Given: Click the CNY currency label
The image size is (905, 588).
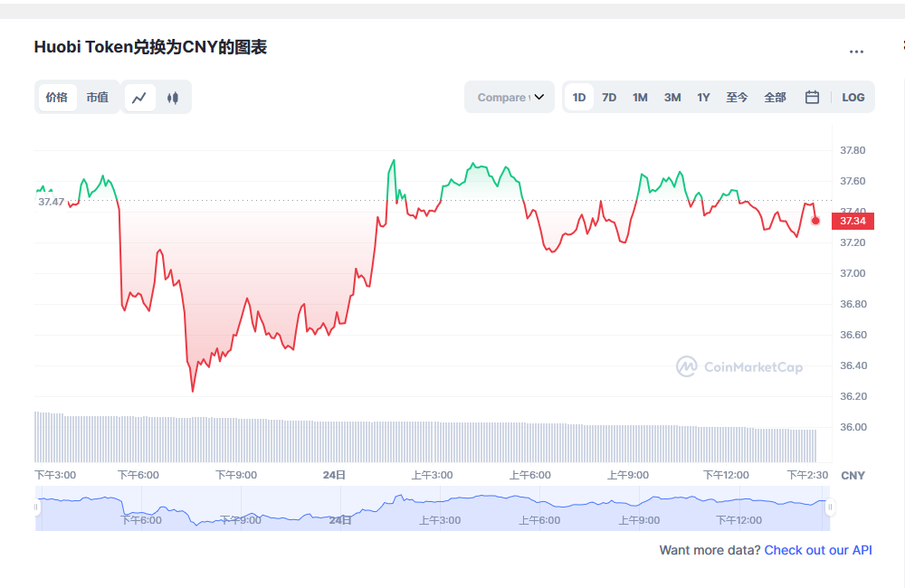Looking at the screenshot, I should click(x=853, y=476).
